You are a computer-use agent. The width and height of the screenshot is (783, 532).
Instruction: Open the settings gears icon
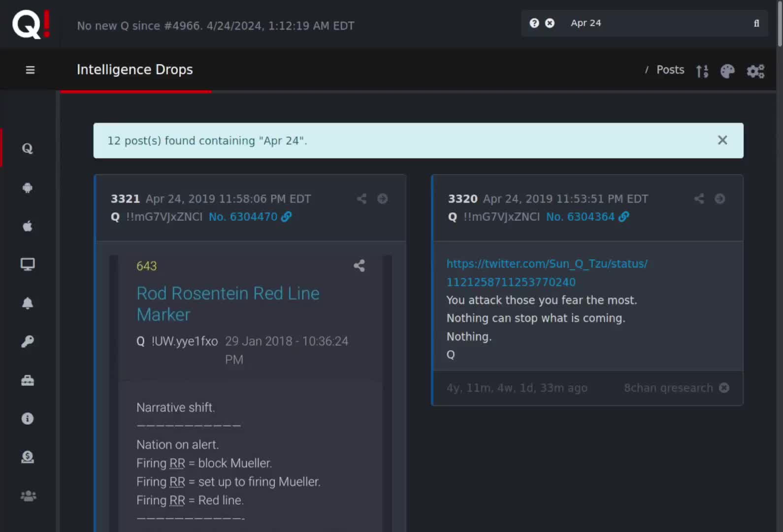click(x=755, y=71)
